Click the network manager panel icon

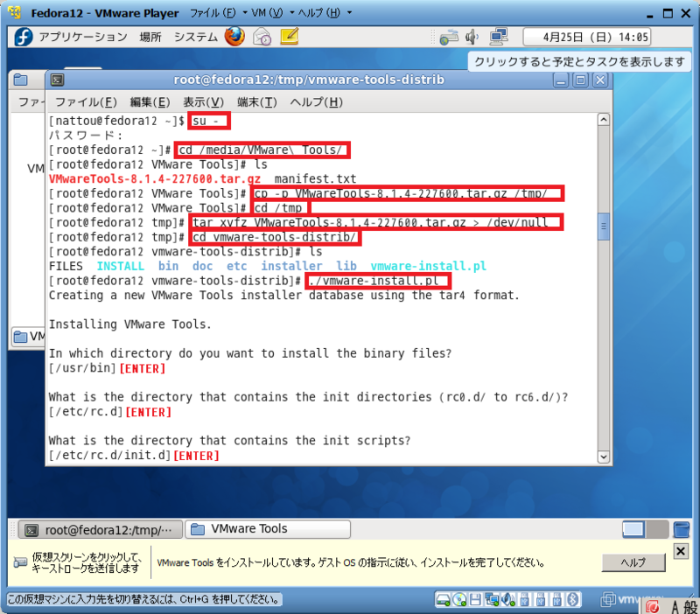tap(449, 37)
